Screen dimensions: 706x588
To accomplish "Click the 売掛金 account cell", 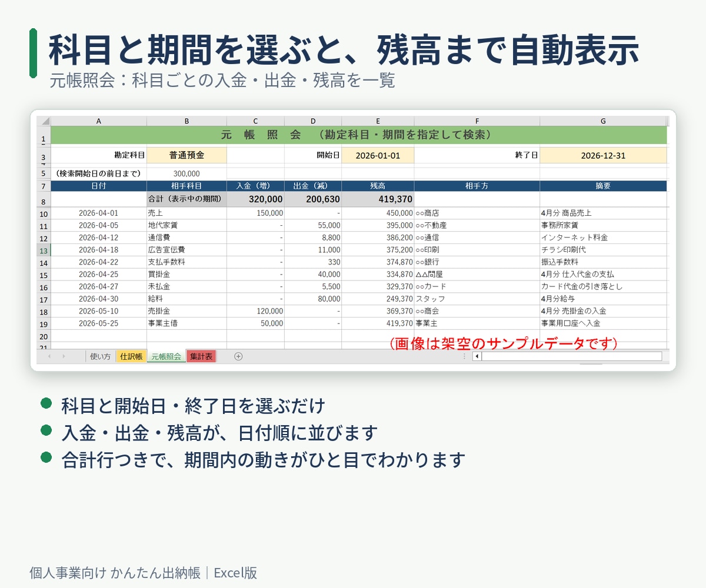I will click(x=187, y=311).
